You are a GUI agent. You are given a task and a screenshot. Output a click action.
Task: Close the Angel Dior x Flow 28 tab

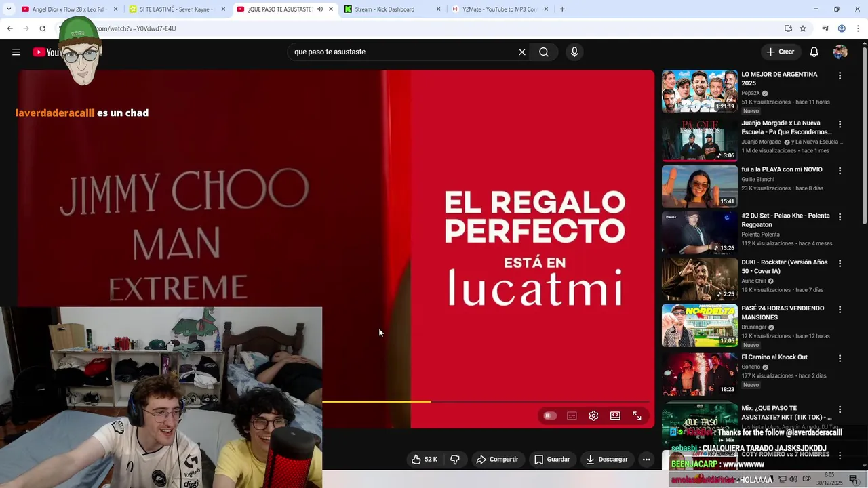click(115, 9)
